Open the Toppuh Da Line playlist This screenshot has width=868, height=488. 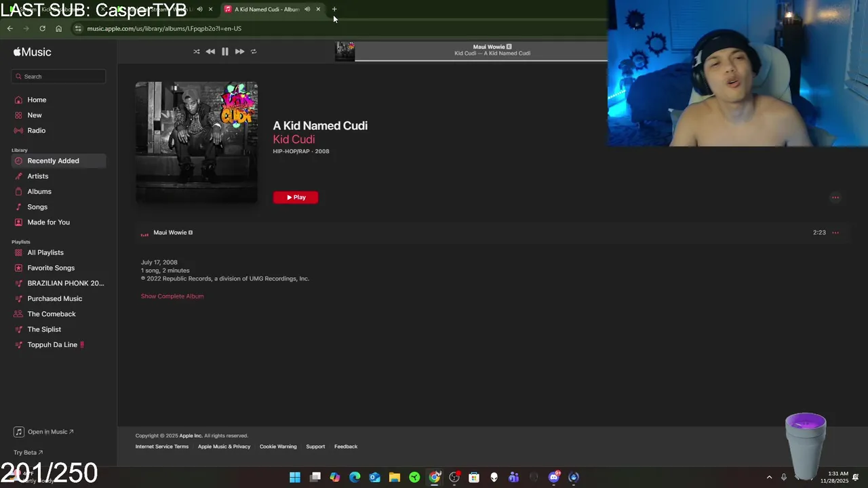click(58, 344)
